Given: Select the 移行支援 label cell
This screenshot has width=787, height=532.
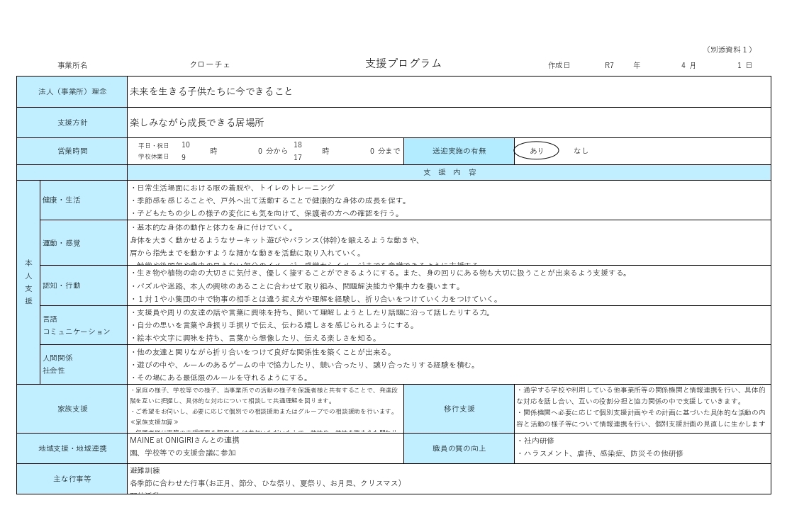Looking at the screenshot, I should click(459, 409).
